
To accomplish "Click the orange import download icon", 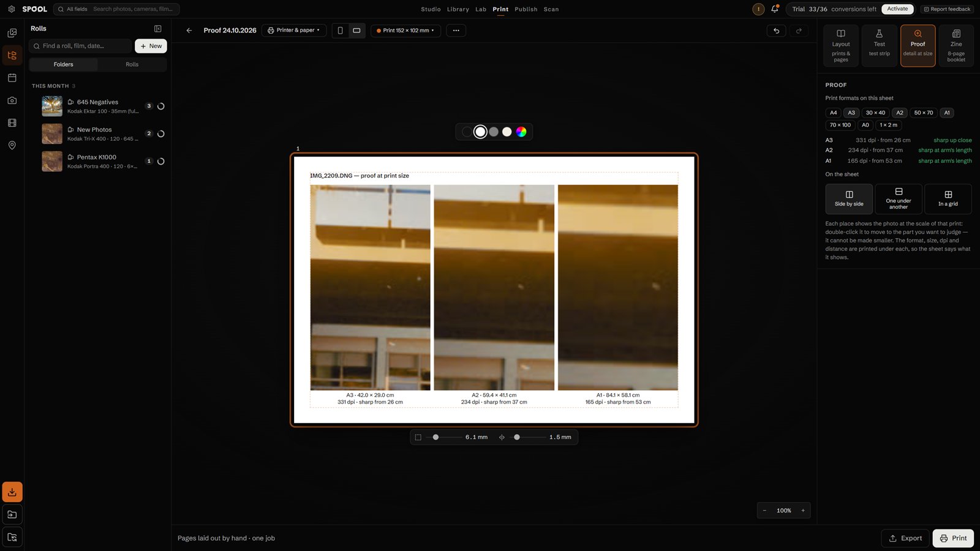I will (x=12, y=492).
